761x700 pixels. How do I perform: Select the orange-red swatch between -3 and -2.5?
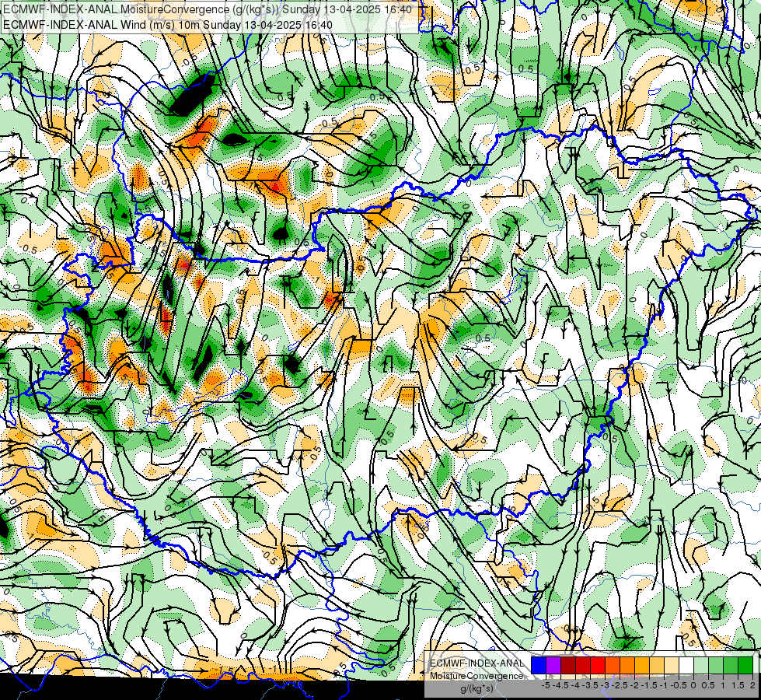613,666
